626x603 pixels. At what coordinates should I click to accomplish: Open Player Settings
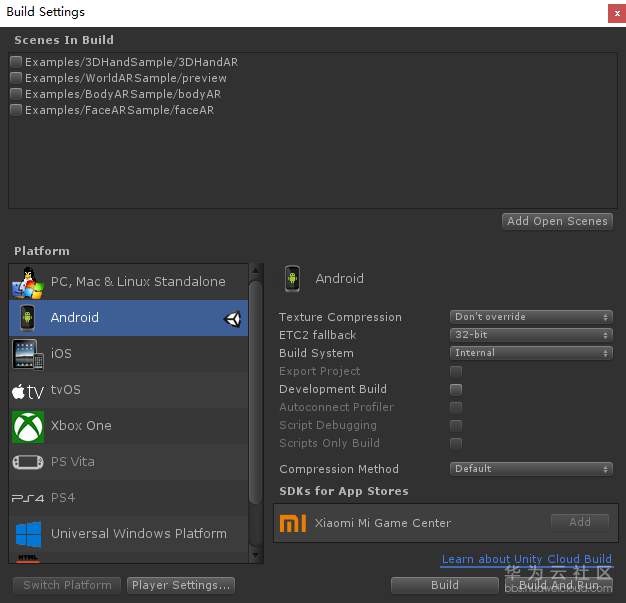pyautogui.click(x=181, y=585)
